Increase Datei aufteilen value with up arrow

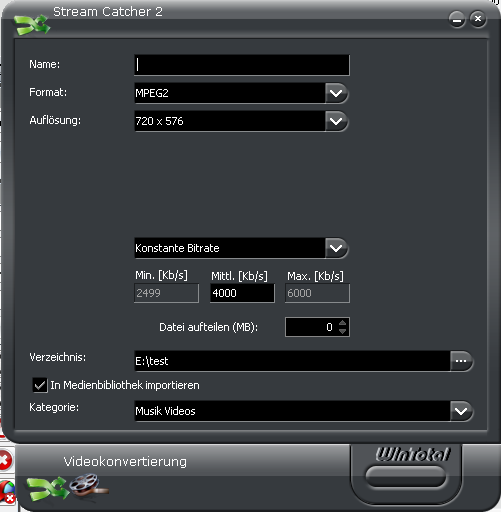[x=342, y=323]
